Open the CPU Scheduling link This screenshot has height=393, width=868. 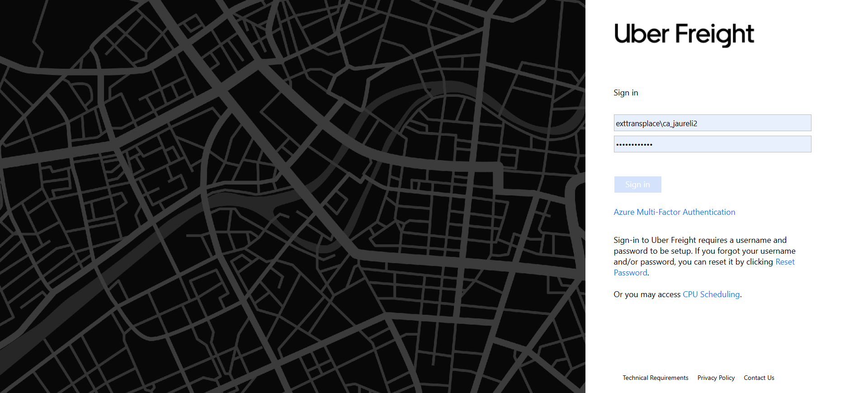point(711,294)
